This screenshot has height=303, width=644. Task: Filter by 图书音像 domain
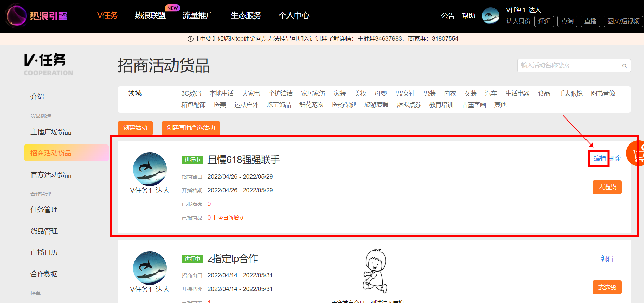click(x=603, y=93)
